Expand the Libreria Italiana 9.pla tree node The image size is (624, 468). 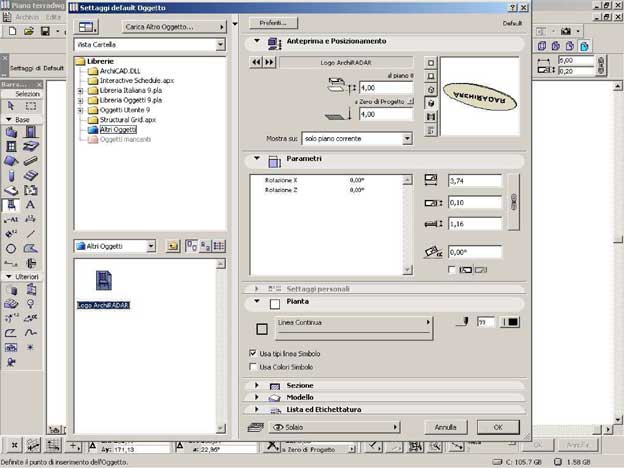(80, 91)
